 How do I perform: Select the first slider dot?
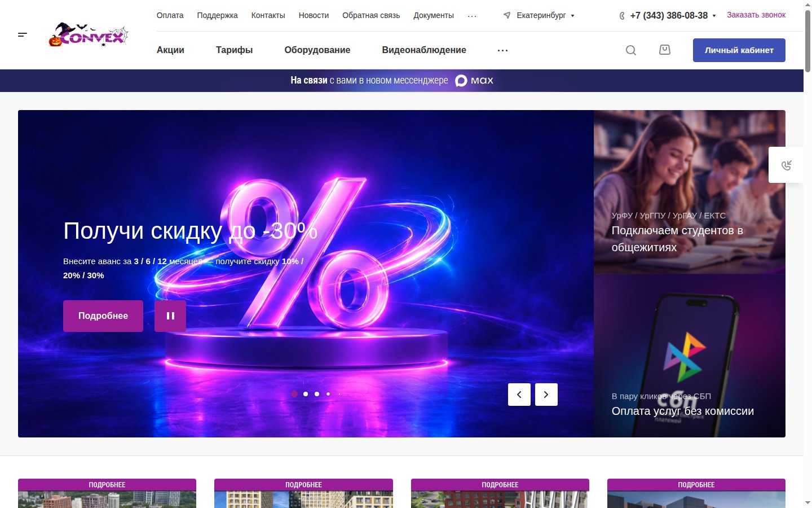pos(294,394)
